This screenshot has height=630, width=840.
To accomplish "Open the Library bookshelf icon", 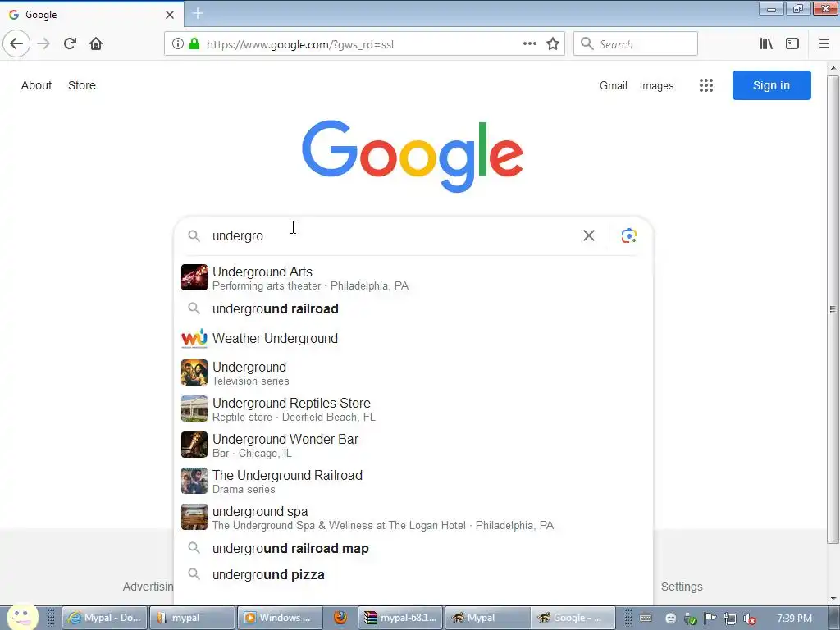I will 766,43.
